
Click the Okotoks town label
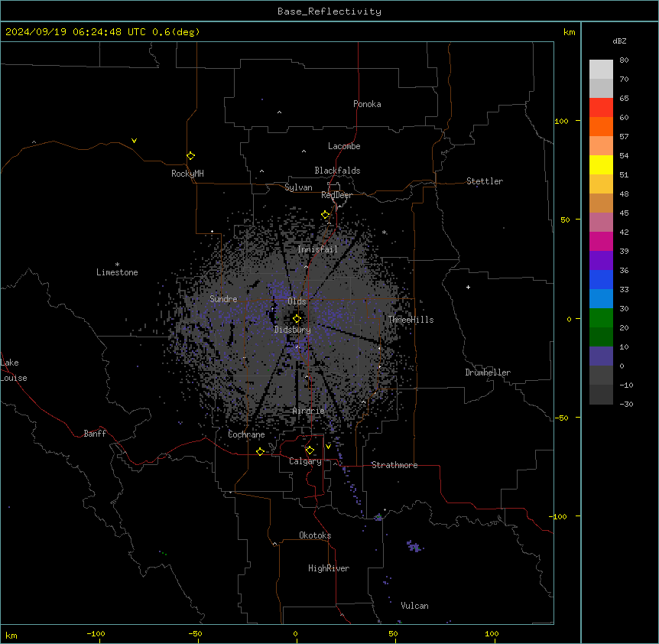click(x=315, y=535)
